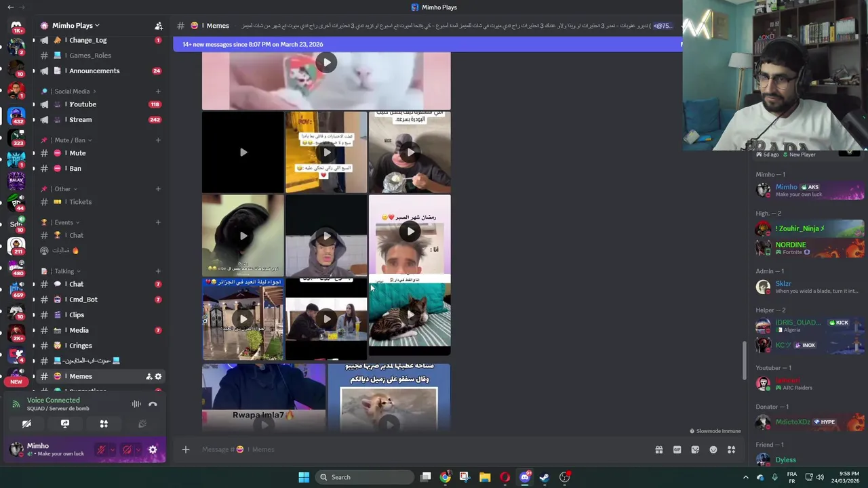Open friend Dyless profile
Viewport: 868px width, 488px height.
coord(810,460)
